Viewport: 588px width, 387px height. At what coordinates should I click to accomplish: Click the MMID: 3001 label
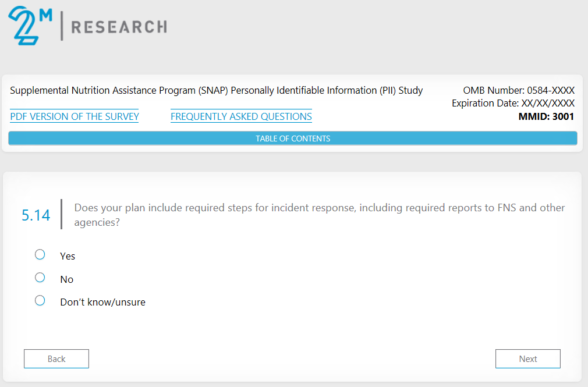pos(546,116)
